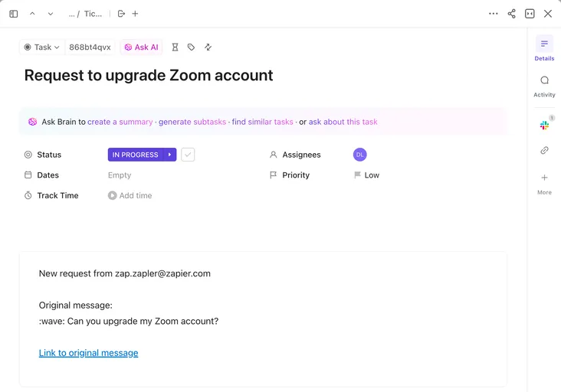This screenshot has width=561, height=392.
Task: Open Link to original message
Action: coord(88,353)
